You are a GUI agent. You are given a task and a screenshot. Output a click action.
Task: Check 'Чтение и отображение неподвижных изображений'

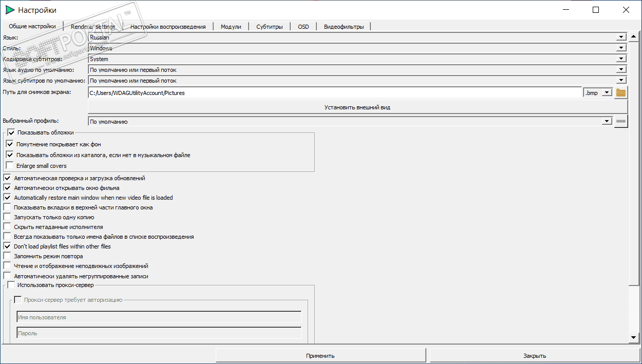(x=7, y=266)
